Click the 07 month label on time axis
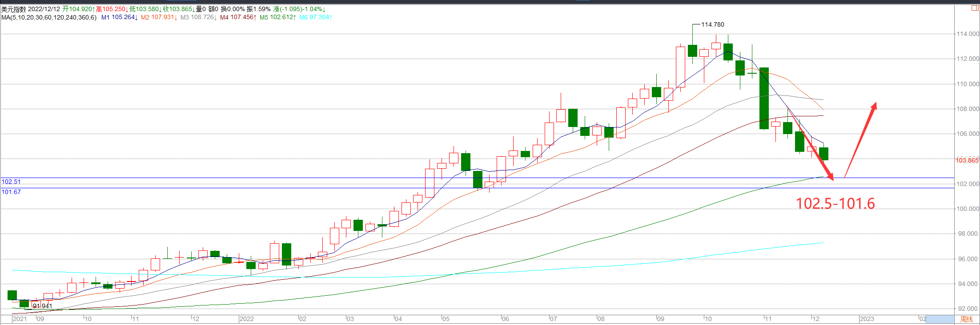The height and width of the screenshot is (325, 980). click(553, 319)
